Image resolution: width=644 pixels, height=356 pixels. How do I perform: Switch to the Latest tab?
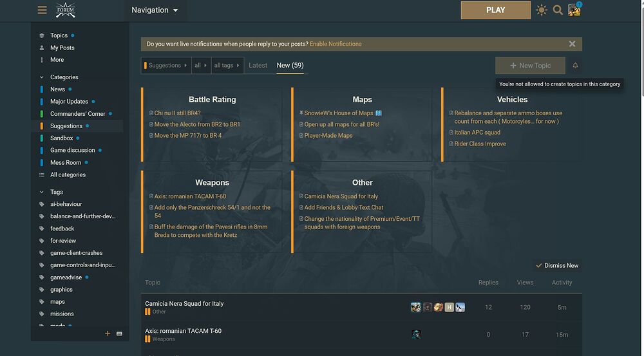pyautogui.click(x=258, y=66)
